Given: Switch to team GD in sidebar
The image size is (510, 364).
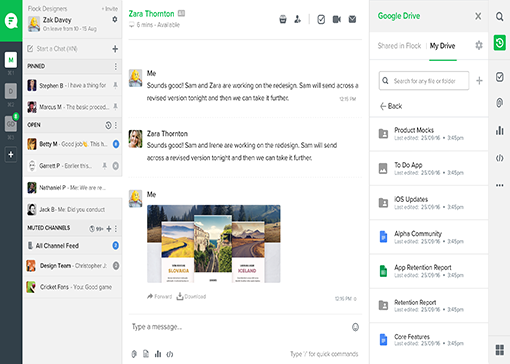Looking at the screenshot, I should pyautogui.click(x=11, y=124).
